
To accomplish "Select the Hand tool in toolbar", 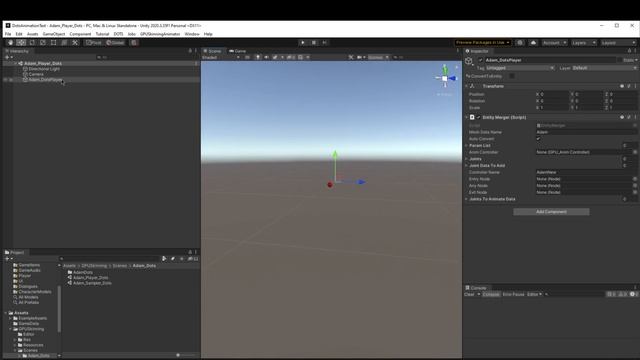I will (10, 42).
